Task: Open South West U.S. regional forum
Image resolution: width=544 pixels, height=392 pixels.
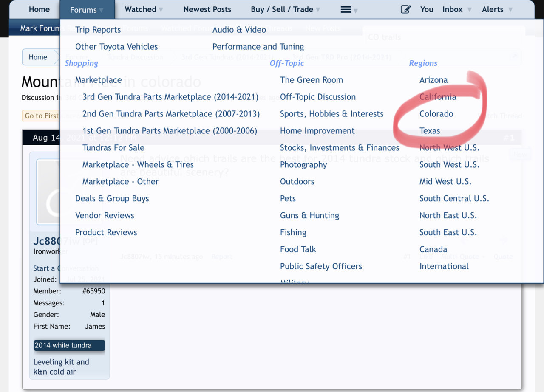Action: (449, 165)
